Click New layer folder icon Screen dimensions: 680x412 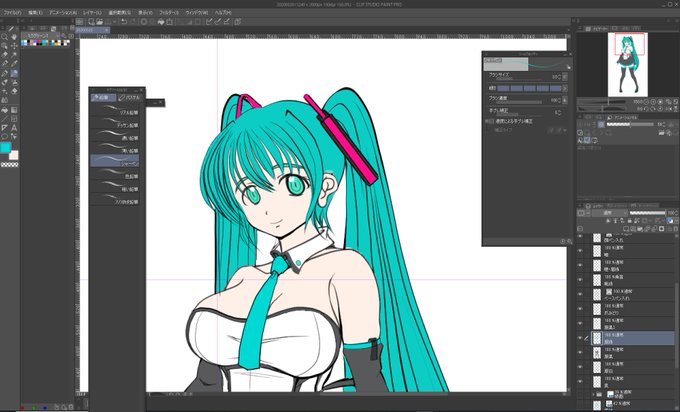(640, 229)
